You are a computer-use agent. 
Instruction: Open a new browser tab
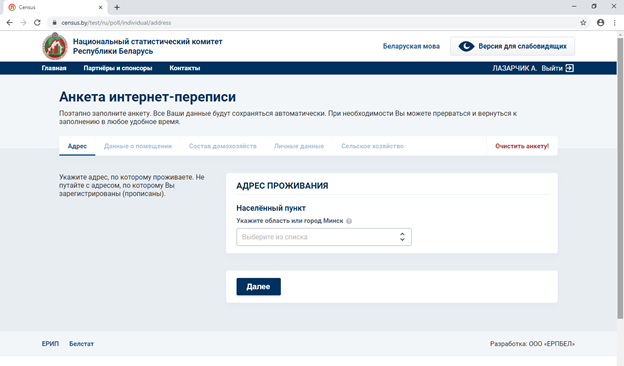click(x=117, y=7)
